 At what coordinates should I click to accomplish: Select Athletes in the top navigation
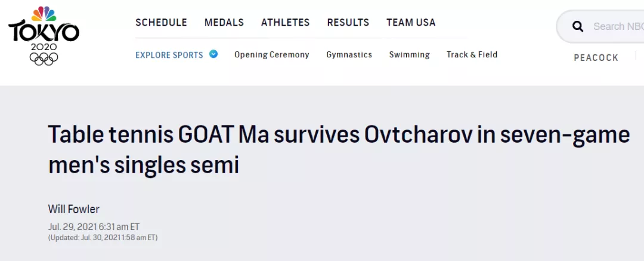point(286,23)
